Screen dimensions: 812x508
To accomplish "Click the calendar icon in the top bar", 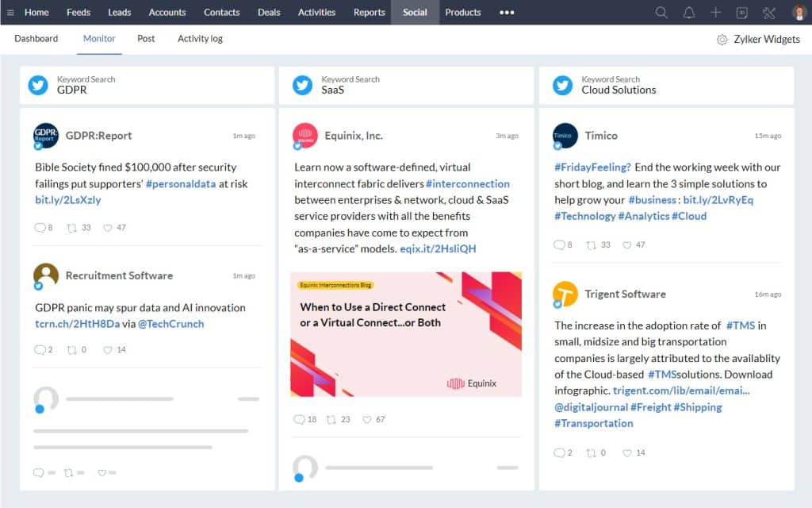I will pos(741,12).
